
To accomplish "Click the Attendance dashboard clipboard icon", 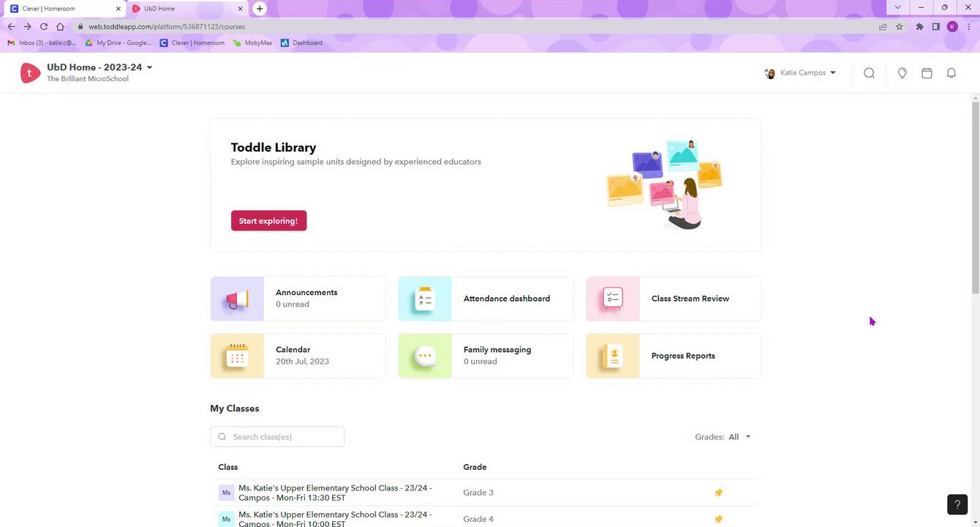I will (x=425, y=299).
